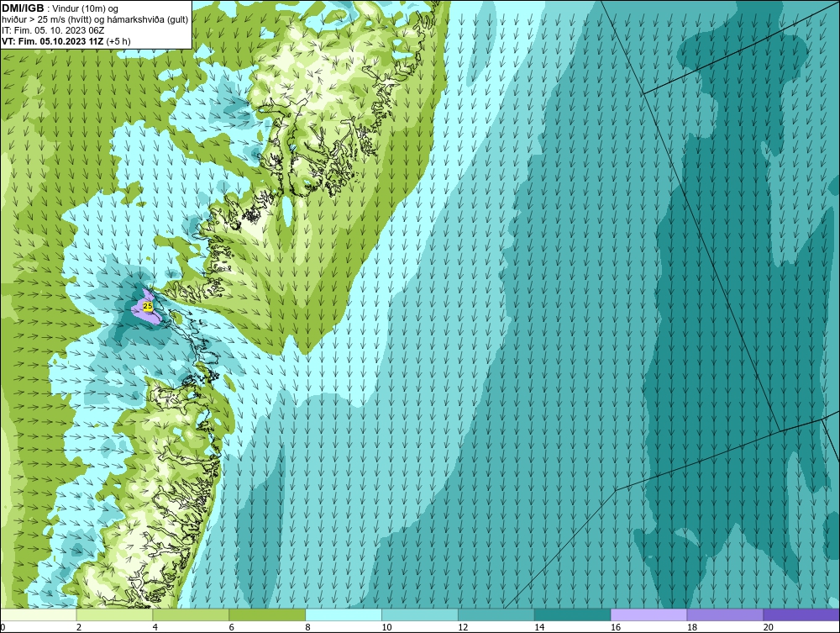
Task: Click the IT initial time line
Action: coord(53,30)
